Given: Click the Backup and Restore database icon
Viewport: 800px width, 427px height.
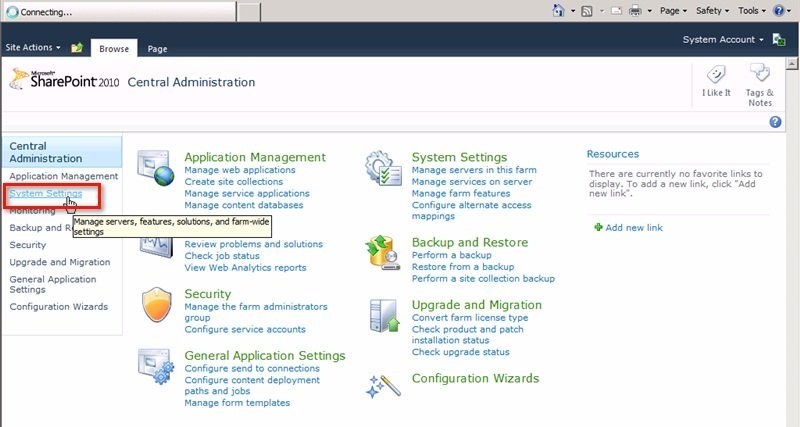Looking at the screenshot, I should tap(383, 253).
